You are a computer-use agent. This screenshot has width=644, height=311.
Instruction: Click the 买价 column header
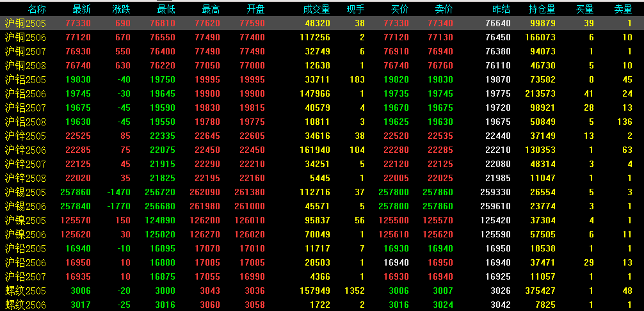tap(400, 9)
